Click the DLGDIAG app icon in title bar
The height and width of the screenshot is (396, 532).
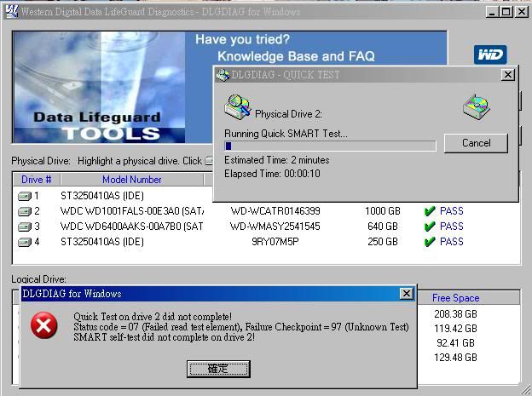[12, 12]
